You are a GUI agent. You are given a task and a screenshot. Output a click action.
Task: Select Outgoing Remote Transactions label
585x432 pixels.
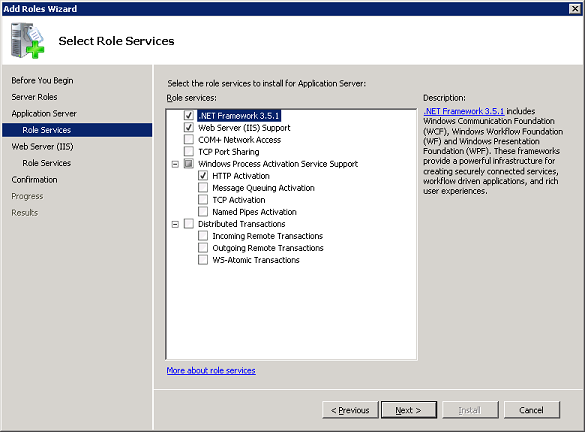268,248
